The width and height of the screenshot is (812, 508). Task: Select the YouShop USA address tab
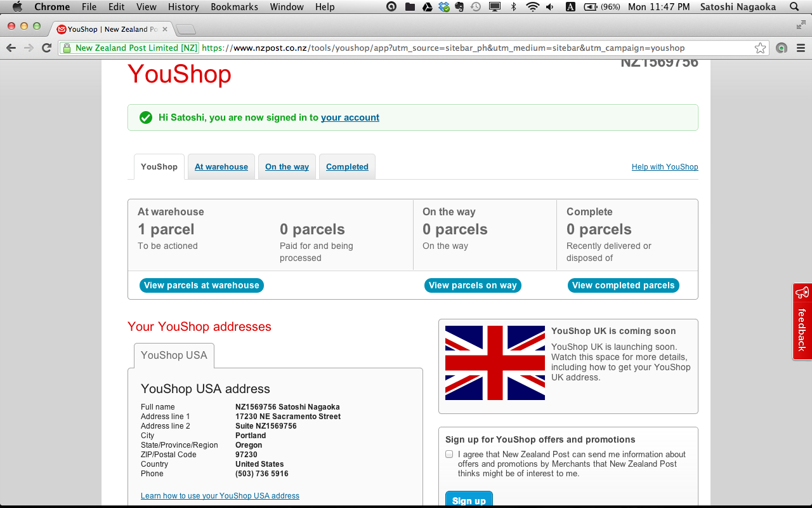[174, 356]
